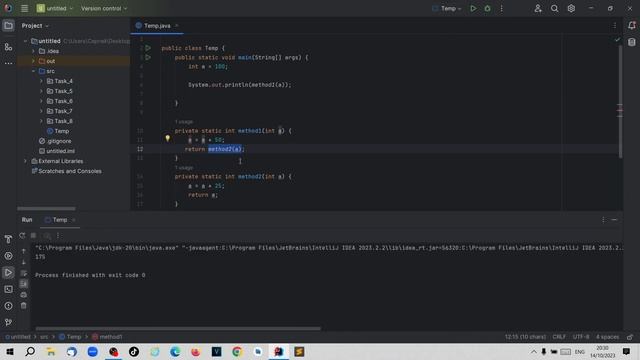This screenshot has width=640, height=360.
Task: Run the Temp configuration
Action: point(473,8)
